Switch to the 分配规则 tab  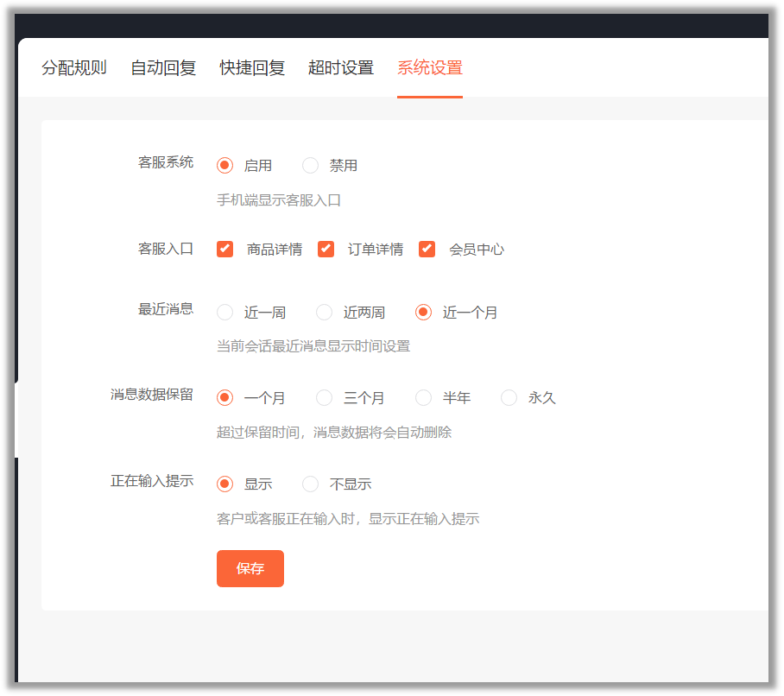pyautogui.click(x=74, y=68)
